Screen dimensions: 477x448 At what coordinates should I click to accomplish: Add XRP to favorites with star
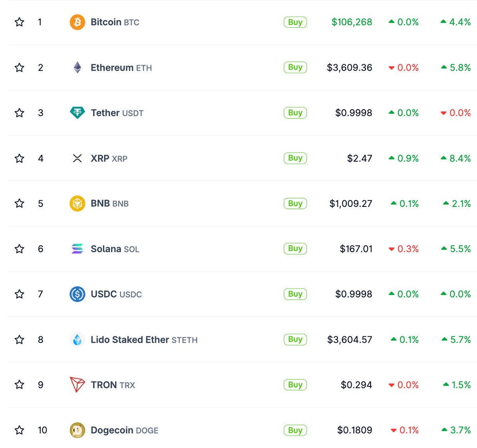click(x=19, y=158)
